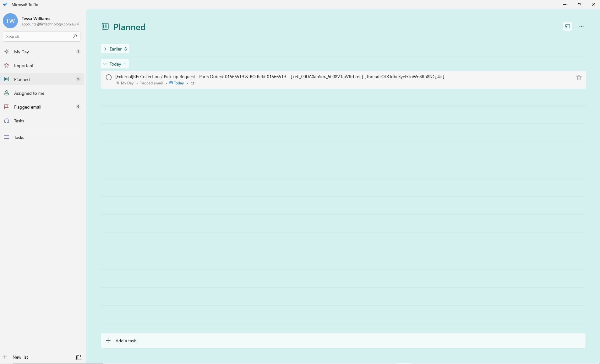The width and height of the screenshot is (600, 364).
Task: Select the Planned list in sidebar
Action: point(42,79)
